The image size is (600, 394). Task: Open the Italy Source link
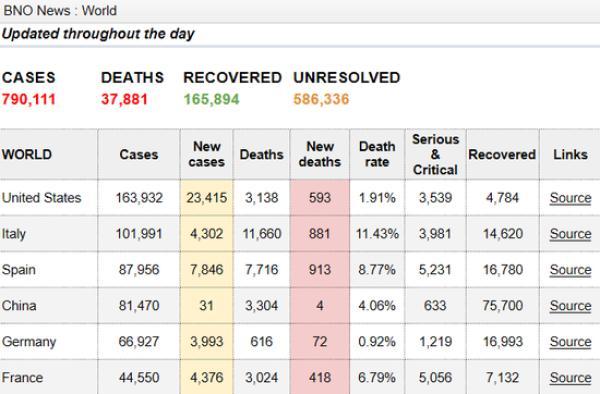(x=570, y=234)
